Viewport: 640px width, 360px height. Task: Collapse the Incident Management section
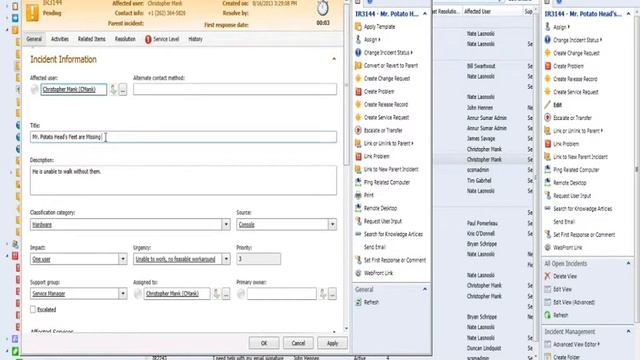(628, 331)
